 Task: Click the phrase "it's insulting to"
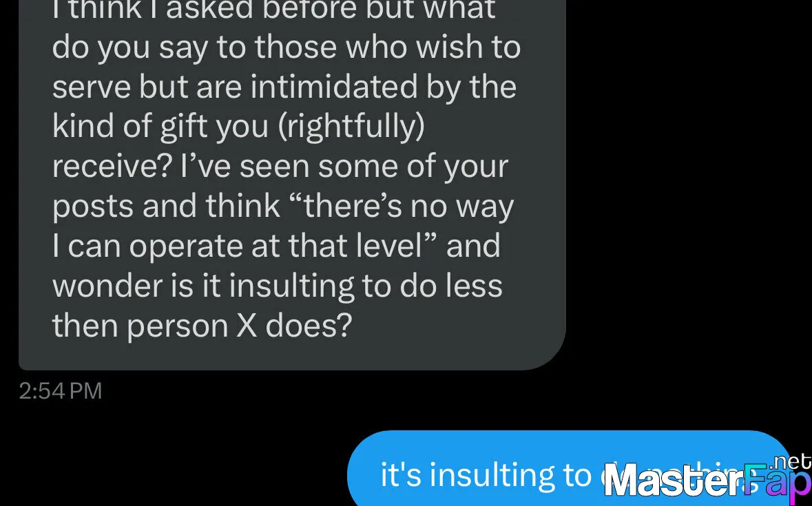486,475
